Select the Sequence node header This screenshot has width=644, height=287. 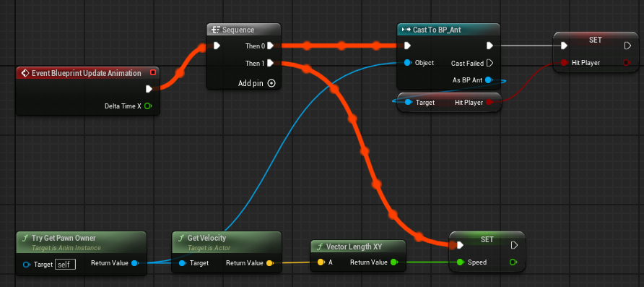(x=243, y=30)
